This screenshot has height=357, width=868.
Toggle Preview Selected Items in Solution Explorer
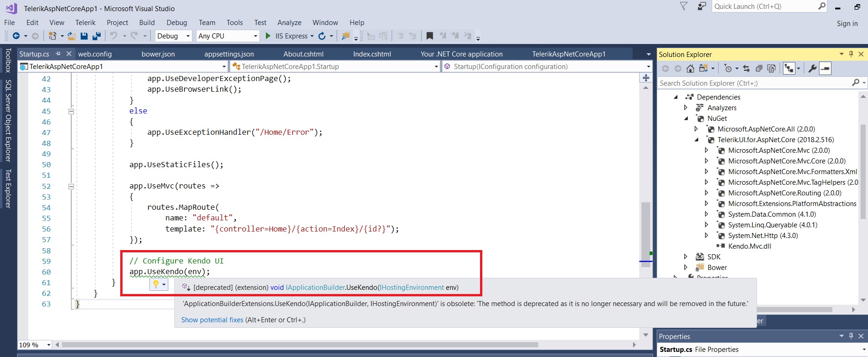(825, 69)
